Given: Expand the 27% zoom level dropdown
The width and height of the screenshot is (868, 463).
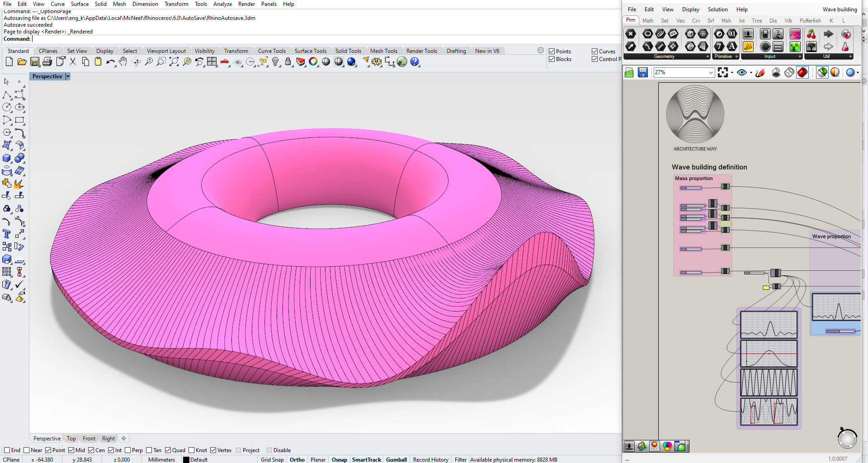Looking at the screenshot, I should tap(711, 72).
